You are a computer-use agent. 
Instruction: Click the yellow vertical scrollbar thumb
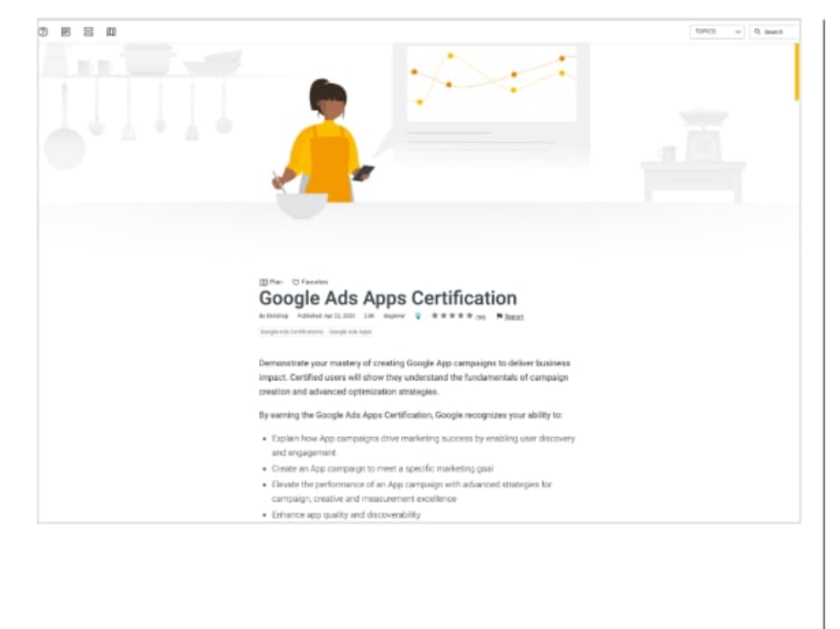797,72
